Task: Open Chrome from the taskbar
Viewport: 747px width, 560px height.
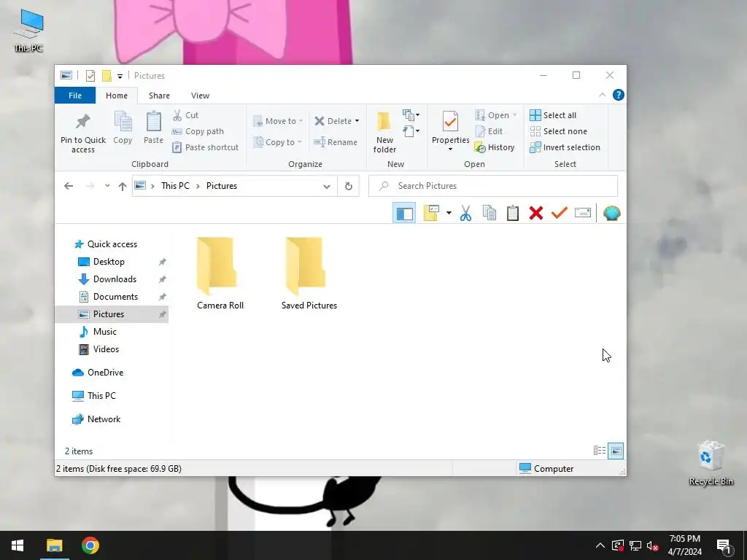Action: [90, 545]
